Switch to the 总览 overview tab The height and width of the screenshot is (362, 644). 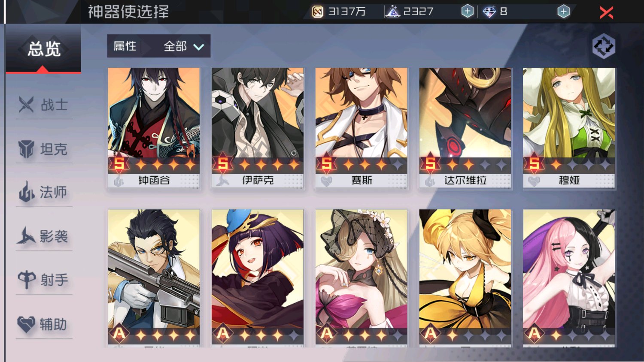point(43,48)
